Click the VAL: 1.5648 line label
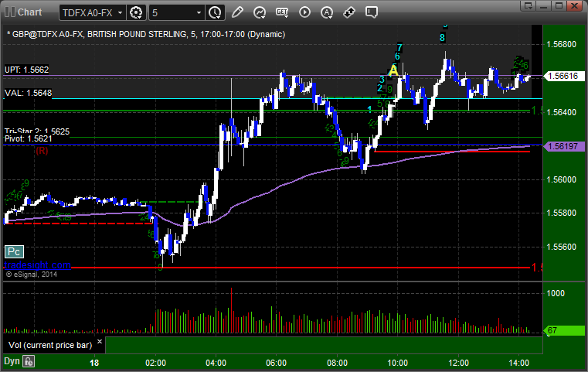 tap(28, 93)
